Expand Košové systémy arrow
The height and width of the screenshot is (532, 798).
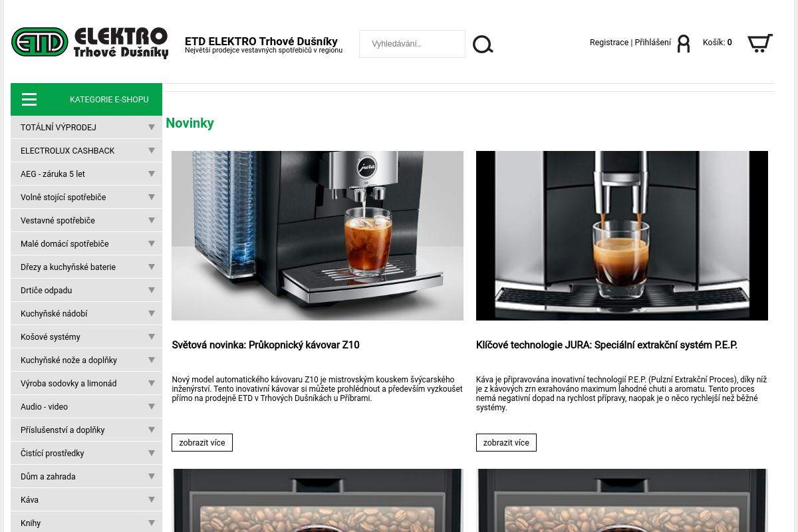[x=152, y=336]
